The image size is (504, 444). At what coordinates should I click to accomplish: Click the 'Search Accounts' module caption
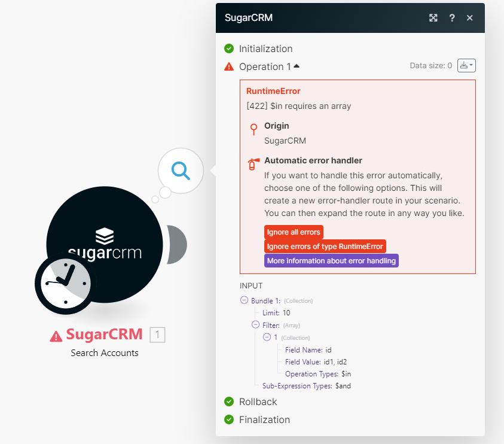click(x=105, y=353)
